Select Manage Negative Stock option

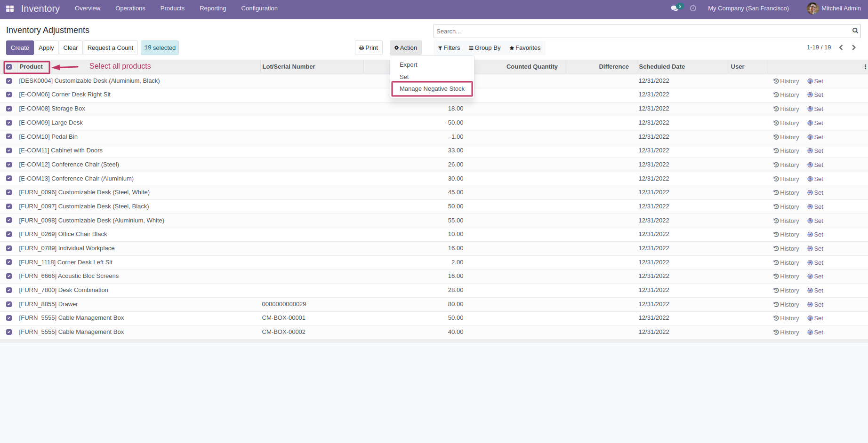click(x=432, y=89)
